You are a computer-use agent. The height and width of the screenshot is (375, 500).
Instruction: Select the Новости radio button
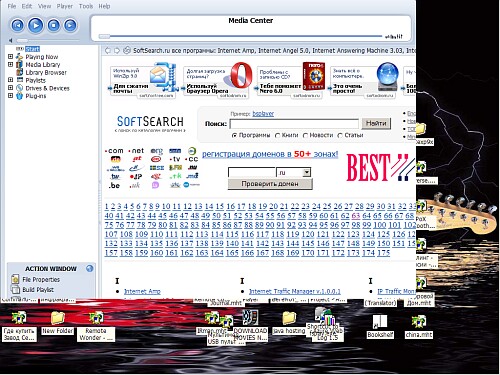pos(305,135)
